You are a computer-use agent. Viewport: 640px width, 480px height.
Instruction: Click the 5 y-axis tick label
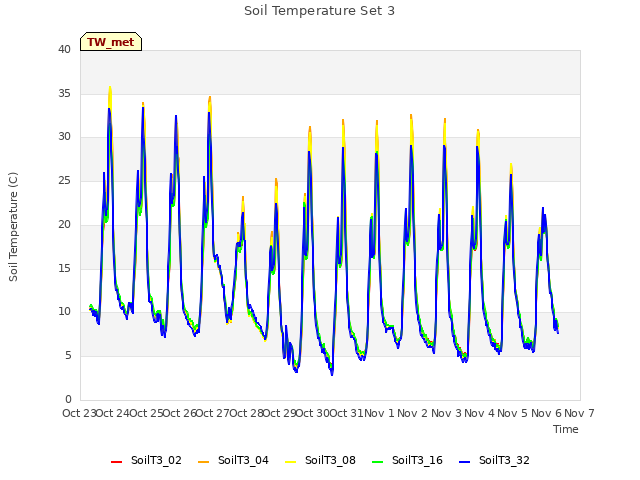click(68, 356)
